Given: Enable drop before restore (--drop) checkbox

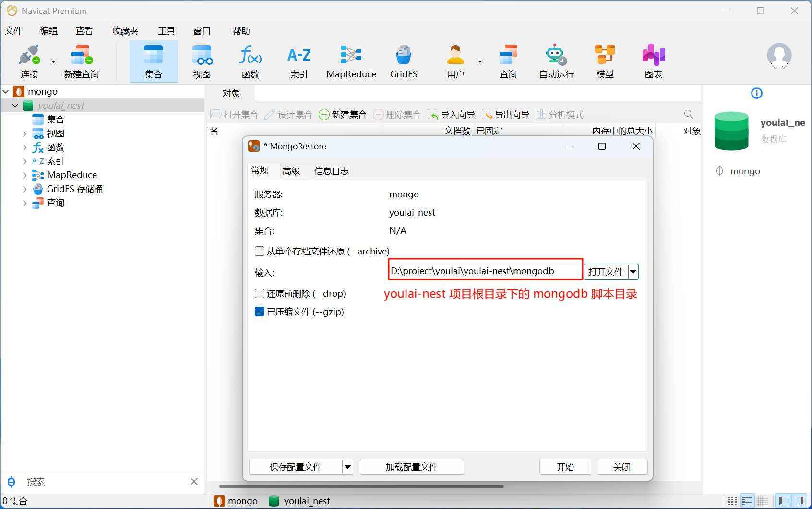Looking at the screenshot, I should 260,293.
